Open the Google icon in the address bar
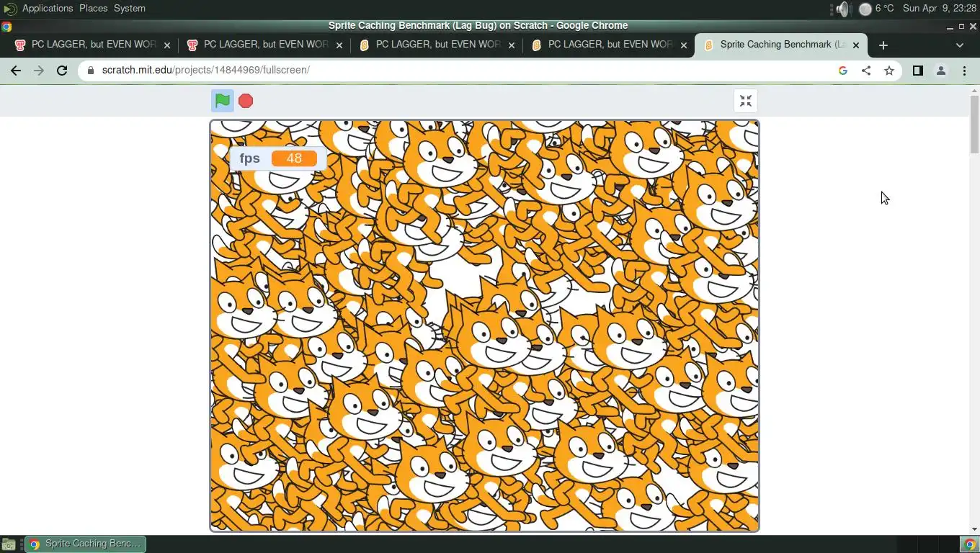Viewport: 980px width, 553px height. click(x=843, y=71)
